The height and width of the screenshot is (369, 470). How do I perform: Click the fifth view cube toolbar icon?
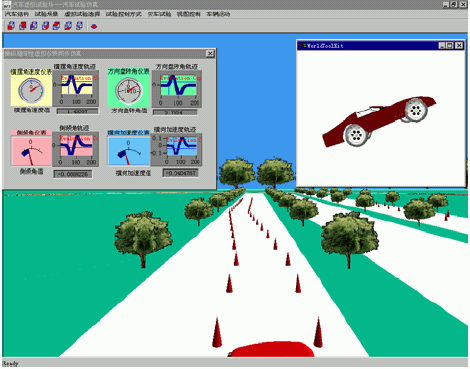click(x=57, y=26)
